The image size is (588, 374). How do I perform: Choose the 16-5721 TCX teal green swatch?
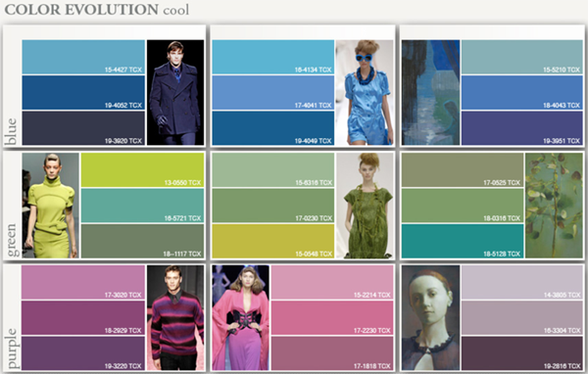[142, 206]
